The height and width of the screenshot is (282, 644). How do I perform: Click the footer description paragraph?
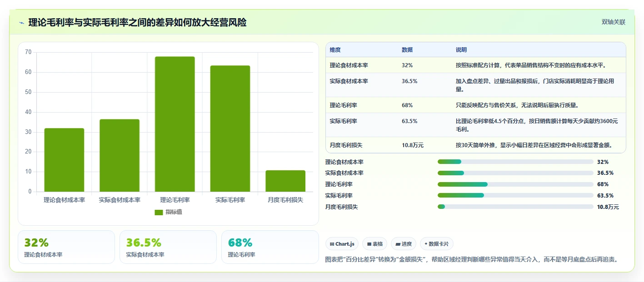click(474, 260)
